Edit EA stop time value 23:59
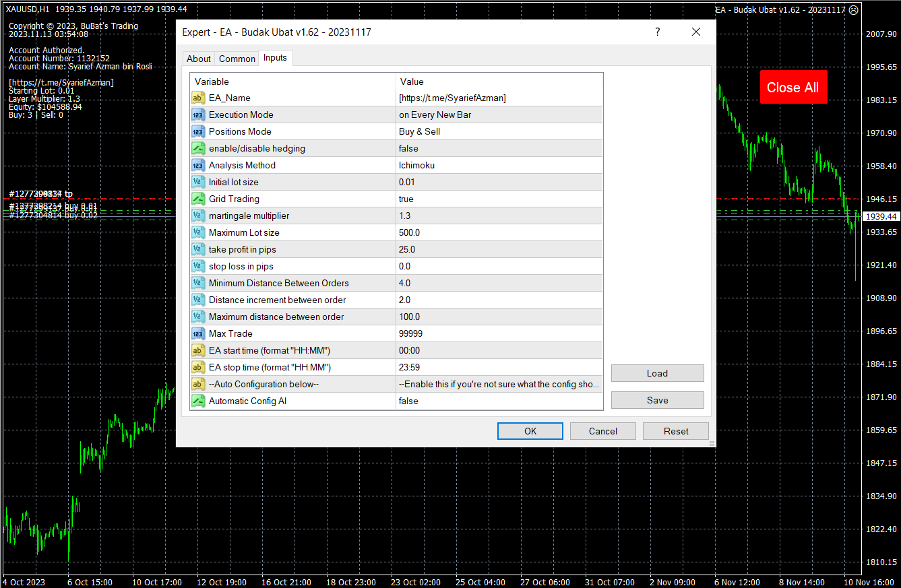Screen dimensions: 901x588 (x=499, y=367)
